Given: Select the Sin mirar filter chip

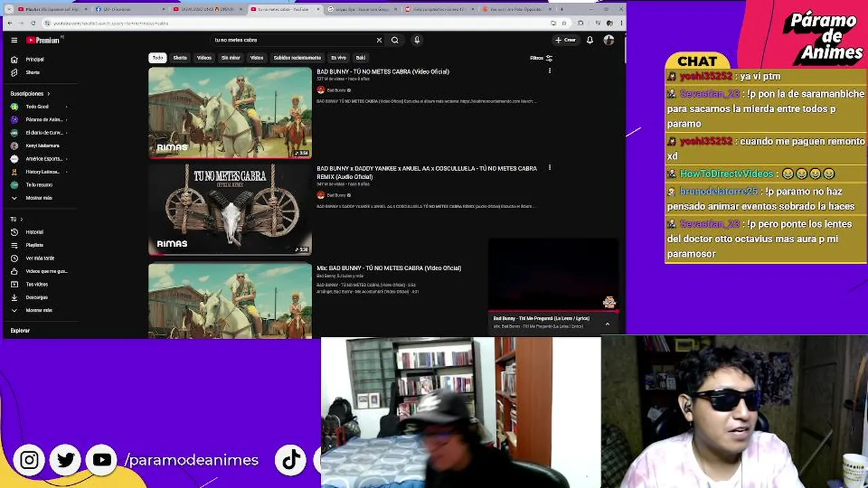Looking at the screenshot, I should 231,58.
